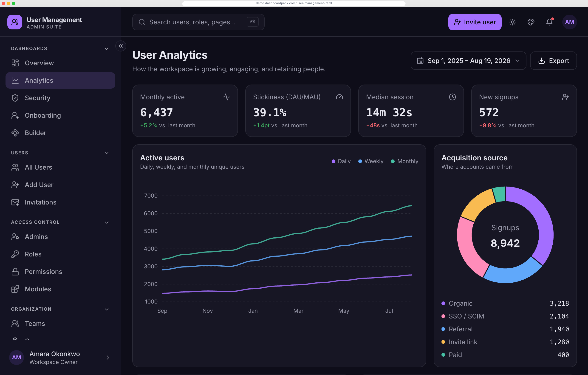Open the Overview dashboard

click(x=60, y=63)
